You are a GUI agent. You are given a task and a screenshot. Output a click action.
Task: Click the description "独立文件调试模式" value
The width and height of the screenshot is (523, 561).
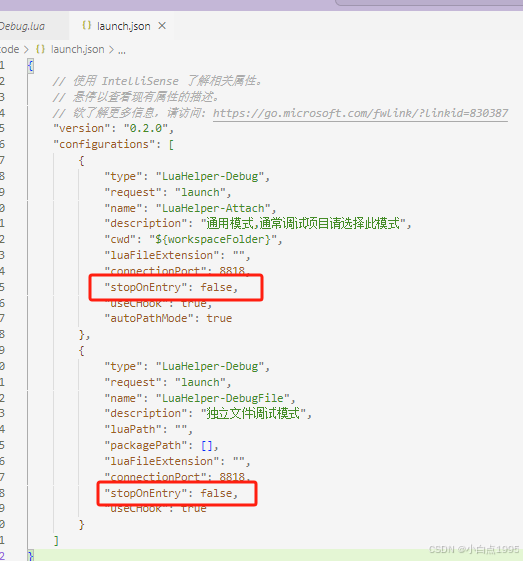[253, 414]
